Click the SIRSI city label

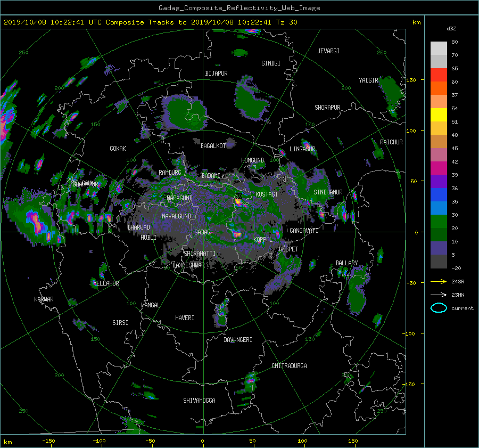[x=120, y=323]
